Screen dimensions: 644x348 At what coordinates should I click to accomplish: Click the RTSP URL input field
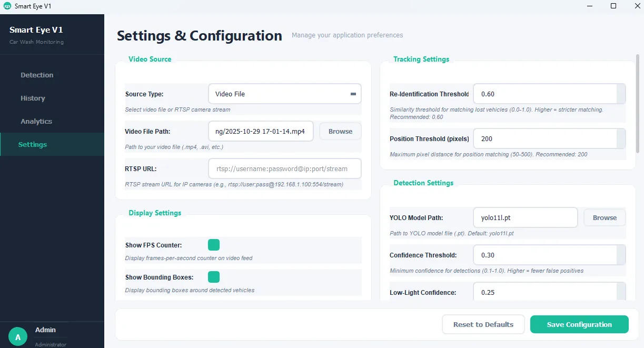tap(285, 168)
